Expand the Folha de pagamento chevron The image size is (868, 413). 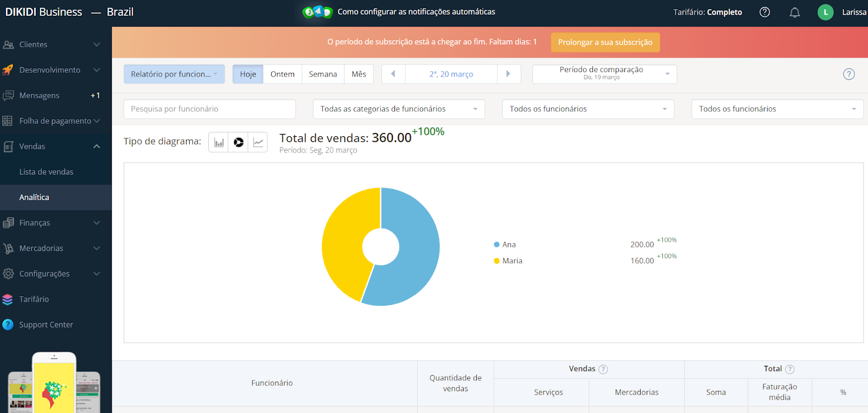click(97, 121)
